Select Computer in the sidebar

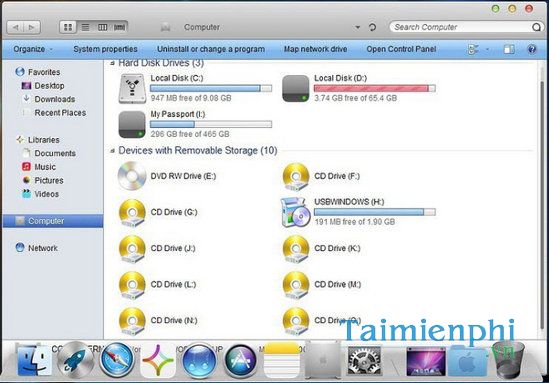(53, 221)
